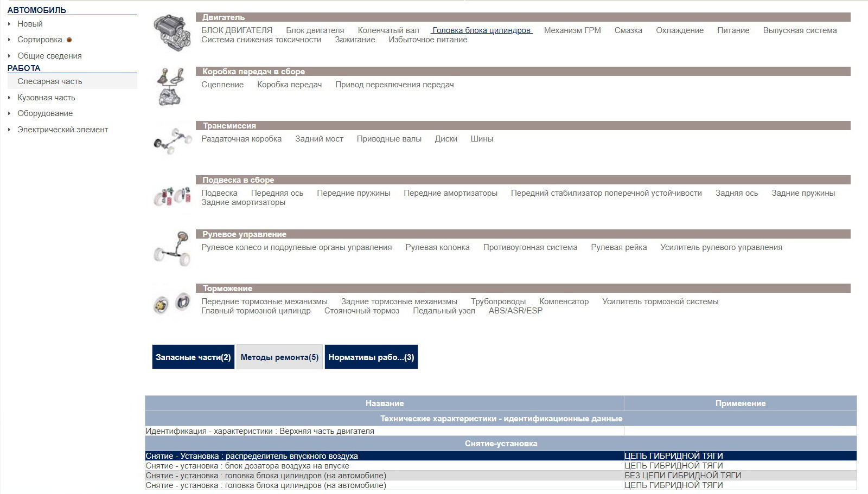The height and width of the screenshot is (494, 868).
Task: Click the drivetrain icon beside Трансмиссия
Action: click(173, 140)
